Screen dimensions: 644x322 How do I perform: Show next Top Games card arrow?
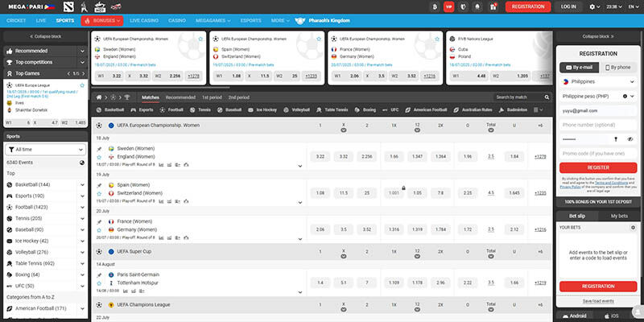(84, 73)
